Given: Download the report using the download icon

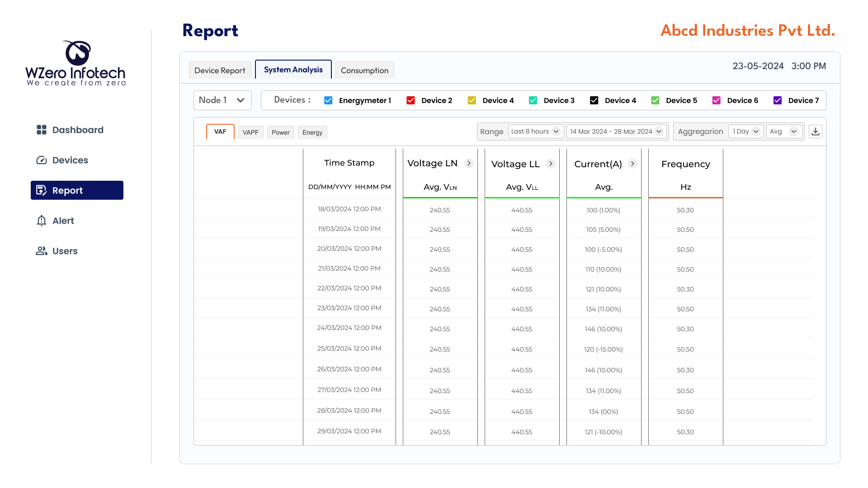Looking at the screenshot, I should point(816,131).
